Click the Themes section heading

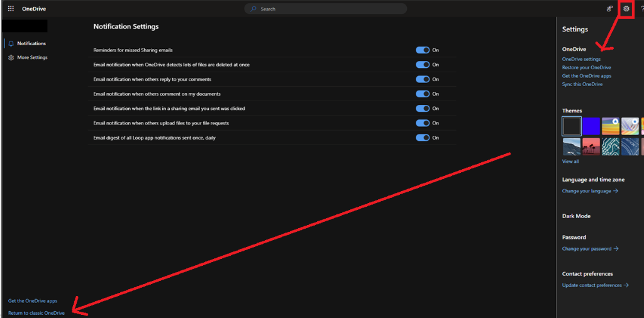(572, 111)
